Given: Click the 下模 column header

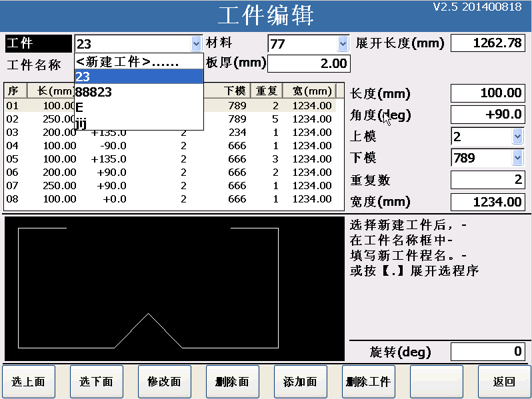Looking at the screenshot, I should click(227, 91).
